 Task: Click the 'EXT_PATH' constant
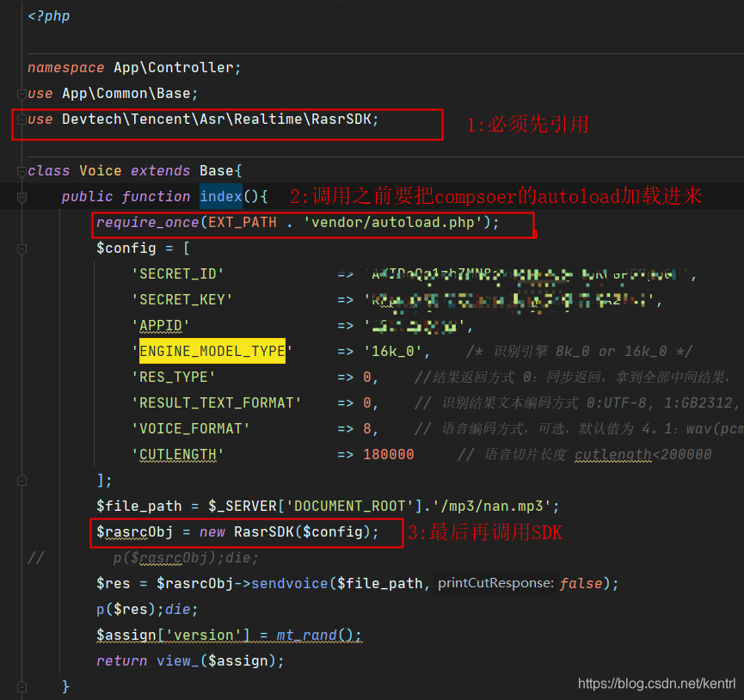click(243, 223)
